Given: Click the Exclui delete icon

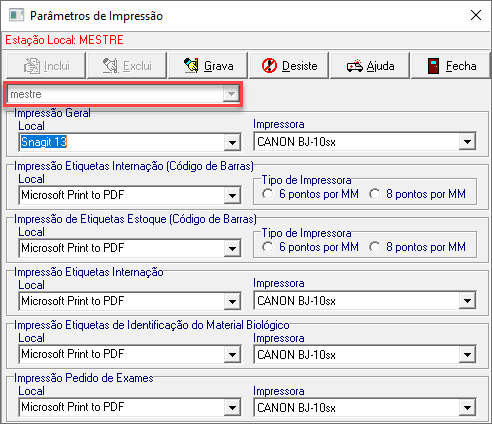Looking at the screenshot, I should [110, 66].
